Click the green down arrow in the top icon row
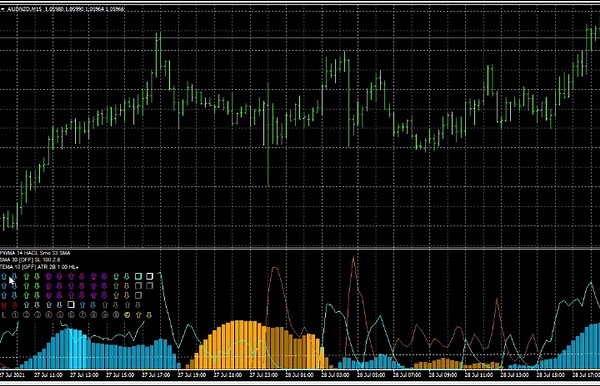 (37, 277)
